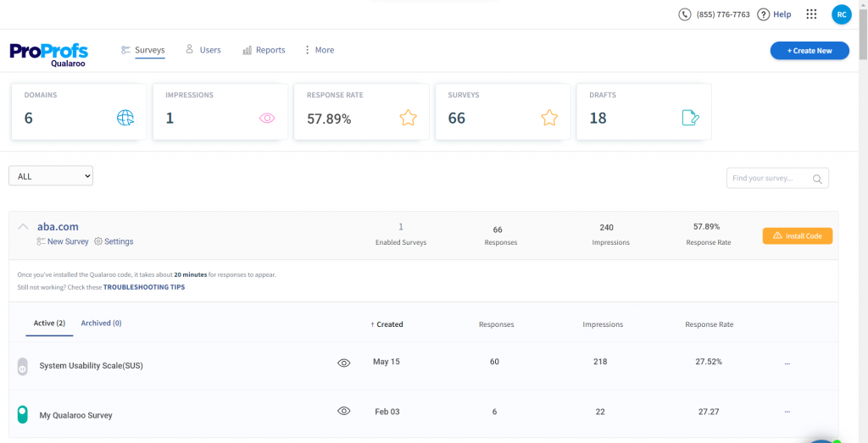Click the phone number (855) 776-7763
The width and height of the screenshot is (868, 443).
[x=723, y=15]
